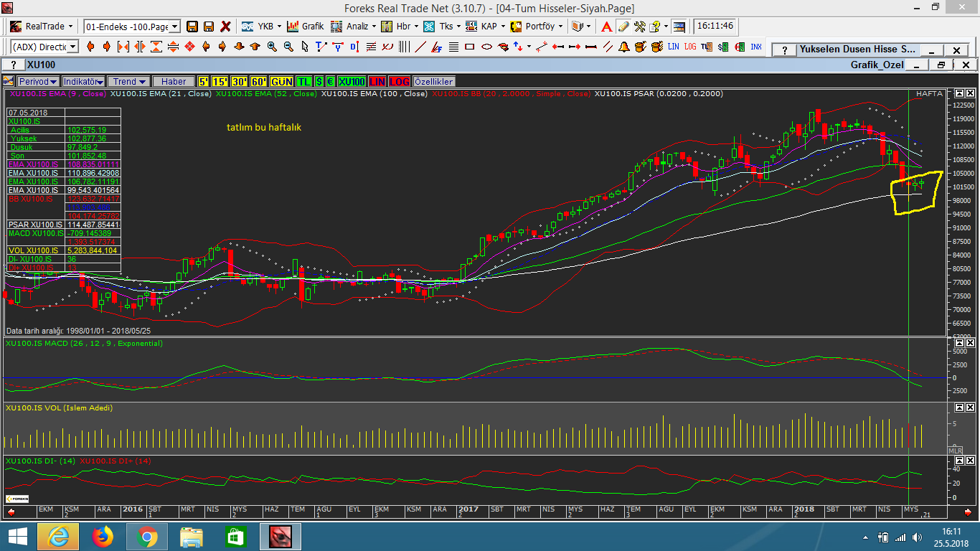Viewport: 980px width, 551px height.
Task: Toggle the 60' minute period button
Action: pos(258,81)
